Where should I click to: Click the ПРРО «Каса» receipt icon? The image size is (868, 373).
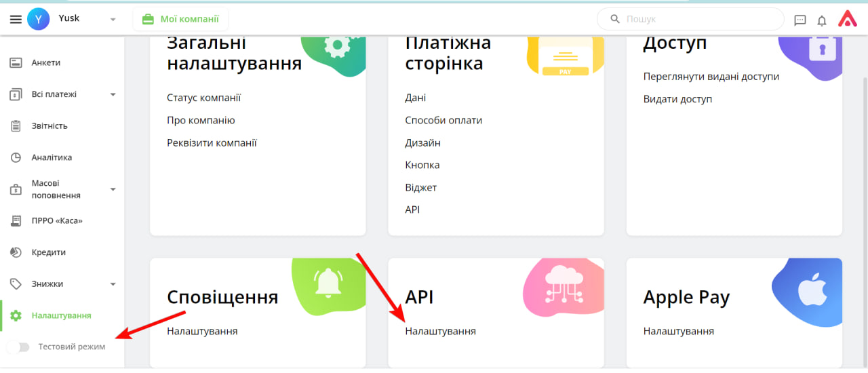coord(16,220)
